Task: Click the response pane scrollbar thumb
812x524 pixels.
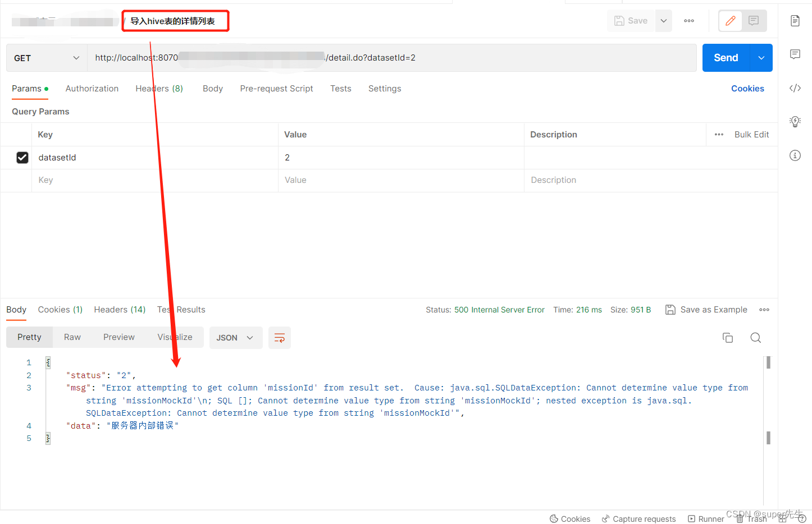Action: tap(768, 362)
